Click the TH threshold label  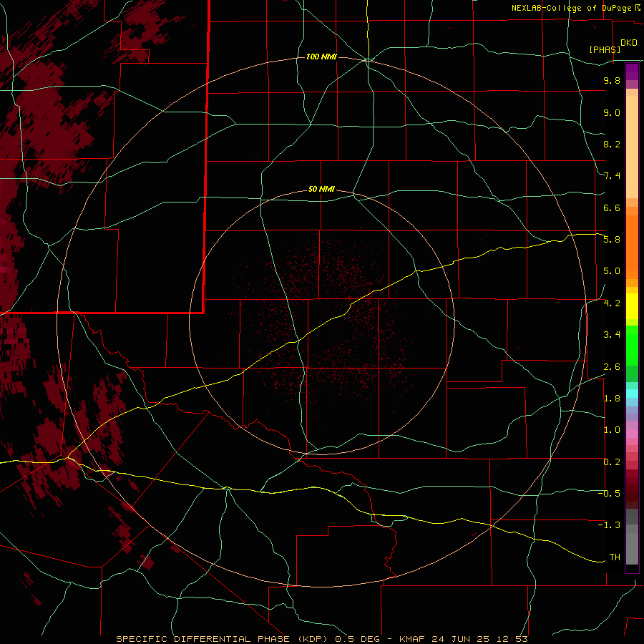[x=615, y=557]
